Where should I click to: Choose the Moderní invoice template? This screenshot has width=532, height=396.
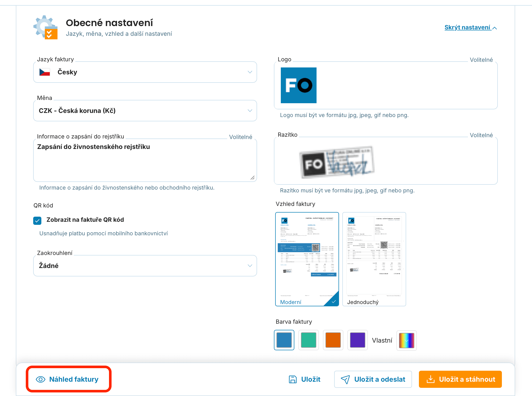pyautogui.click(x=307, y=259)
